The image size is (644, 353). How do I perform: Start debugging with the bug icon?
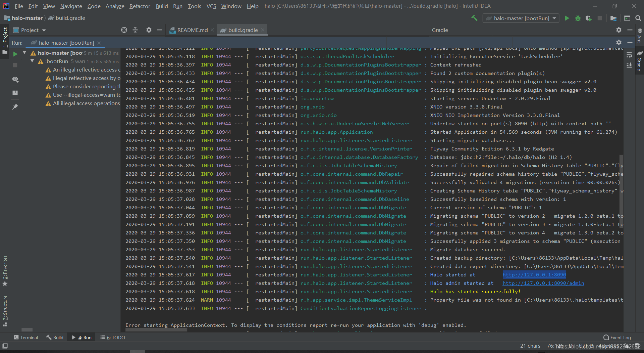[x=578, y=18]
